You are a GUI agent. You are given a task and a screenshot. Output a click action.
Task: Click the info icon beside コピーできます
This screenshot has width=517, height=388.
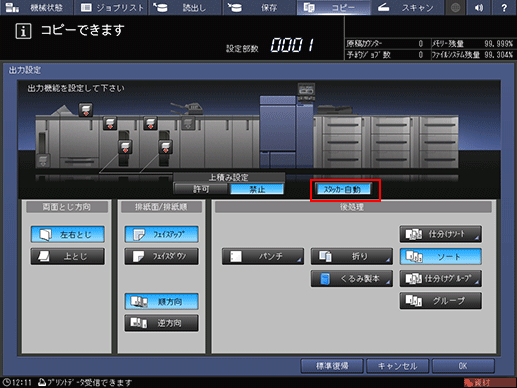point(23,31)
